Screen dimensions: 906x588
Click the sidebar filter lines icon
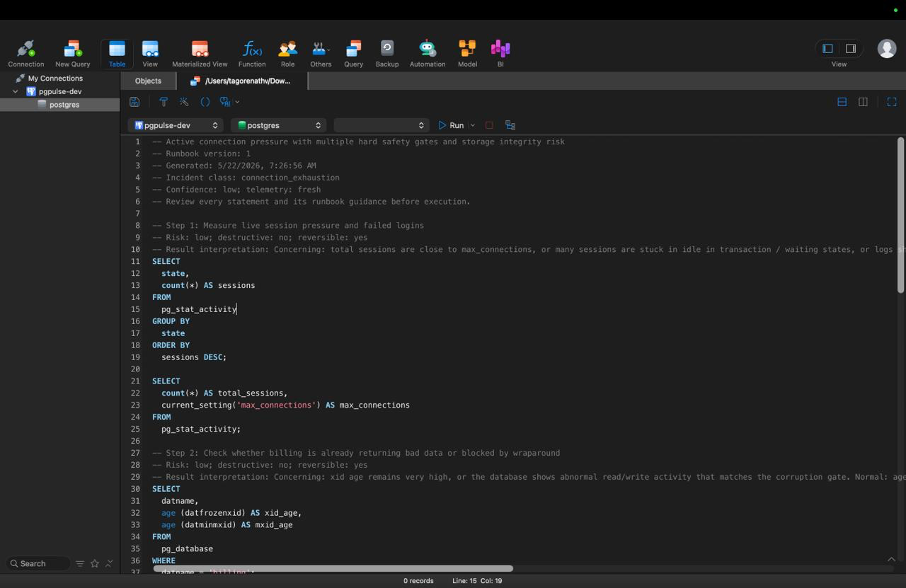tap(80, 563)
